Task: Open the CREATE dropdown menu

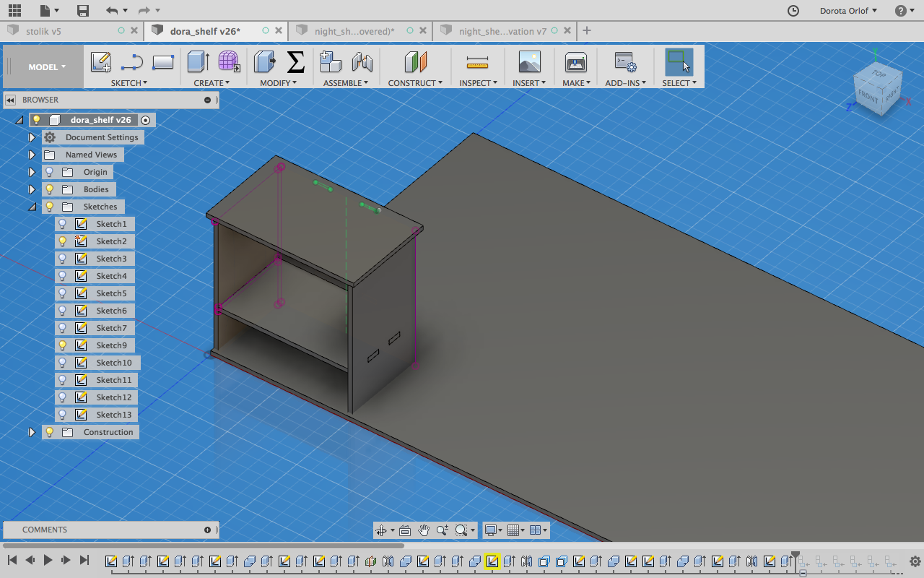Action: (x=212, y=83)
